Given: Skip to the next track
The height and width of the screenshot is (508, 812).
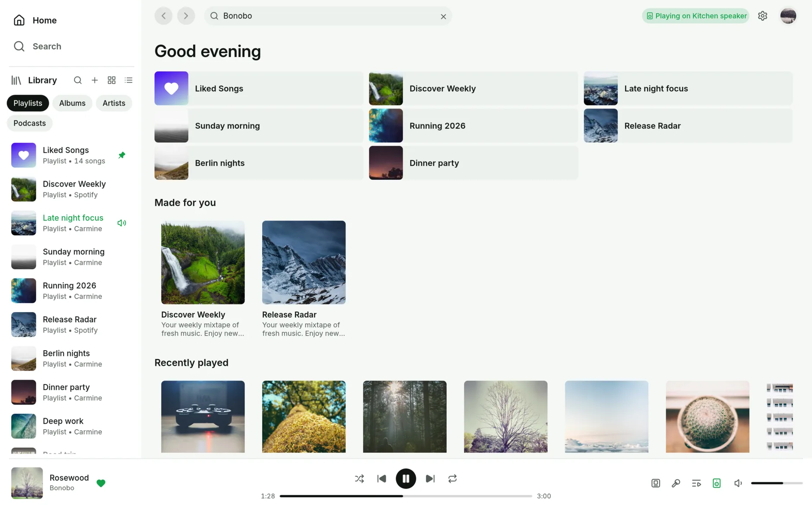Looking at the screenshot, I should [430, 479].
